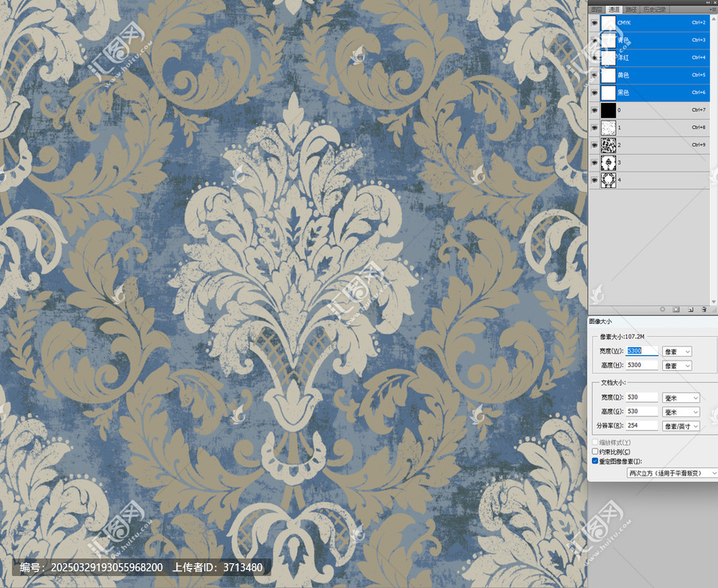Click the 文档大小 section label

pyautogui.click(x=613, y=382)
